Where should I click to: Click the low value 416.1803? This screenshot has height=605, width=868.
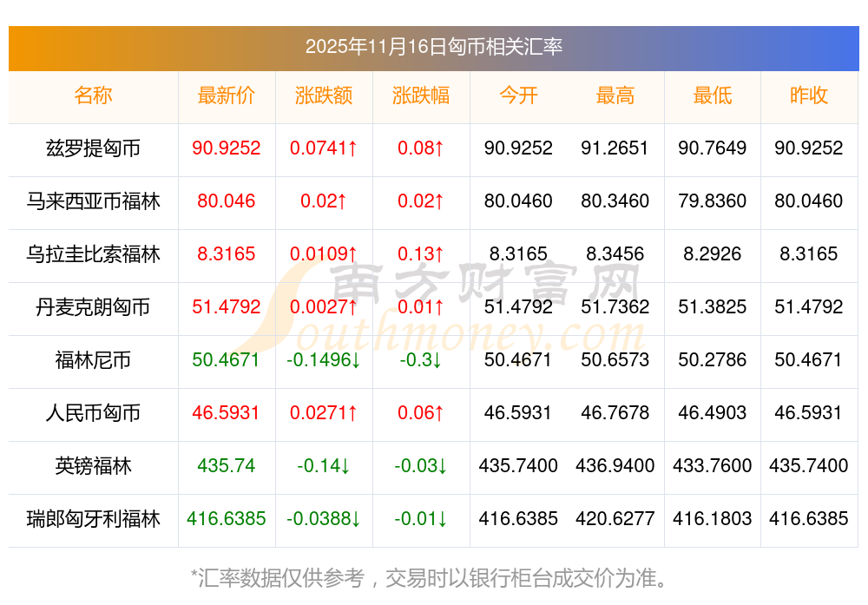coord(713,519)
